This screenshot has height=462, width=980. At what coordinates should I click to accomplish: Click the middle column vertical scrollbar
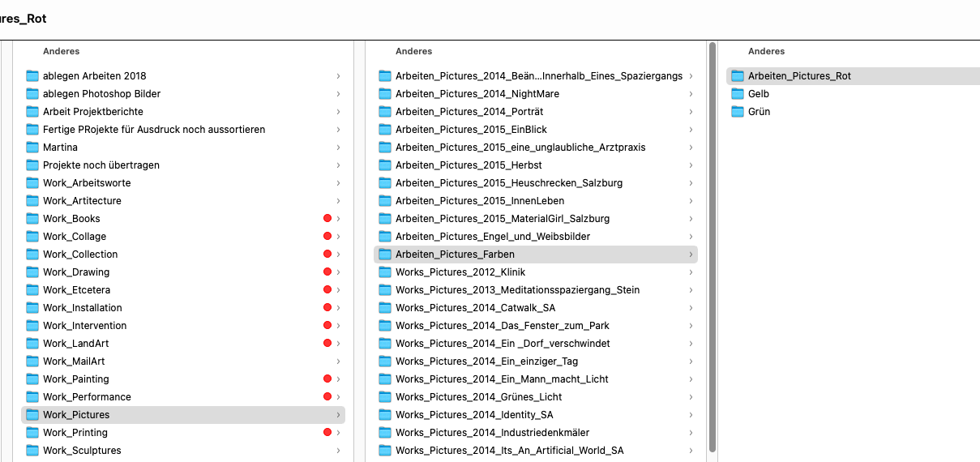pyautogui.click(x=712, y=243)
